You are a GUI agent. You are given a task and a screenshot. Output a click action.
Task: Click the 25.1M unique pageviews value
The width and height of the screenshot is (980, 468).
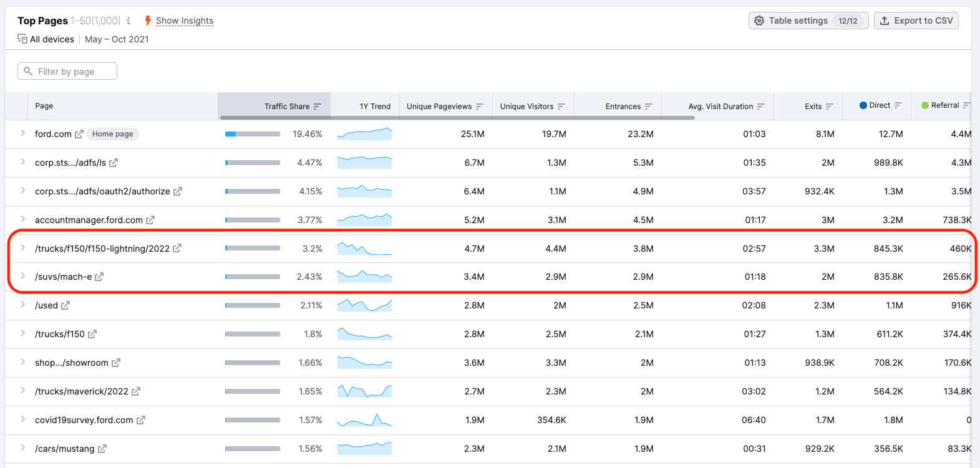[473, 134]
